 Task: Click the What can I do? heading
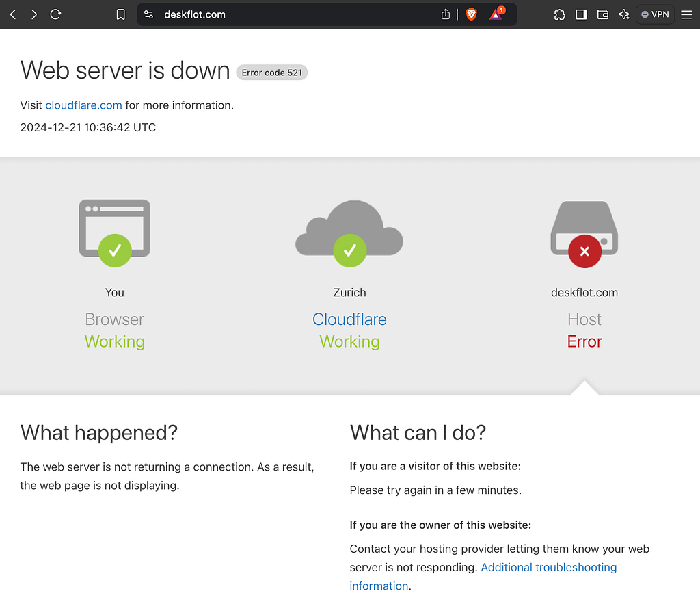pos(418,432)
